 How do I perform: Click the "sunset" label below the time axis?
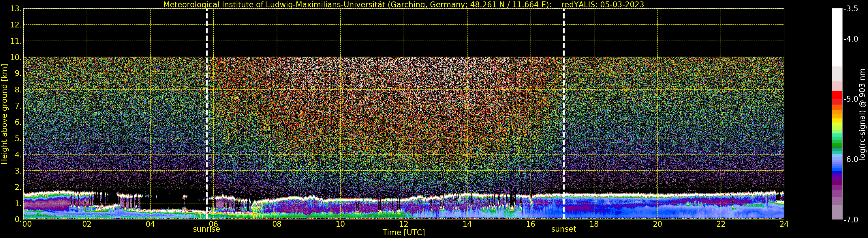pyautogui.click(x=564, y=229)
